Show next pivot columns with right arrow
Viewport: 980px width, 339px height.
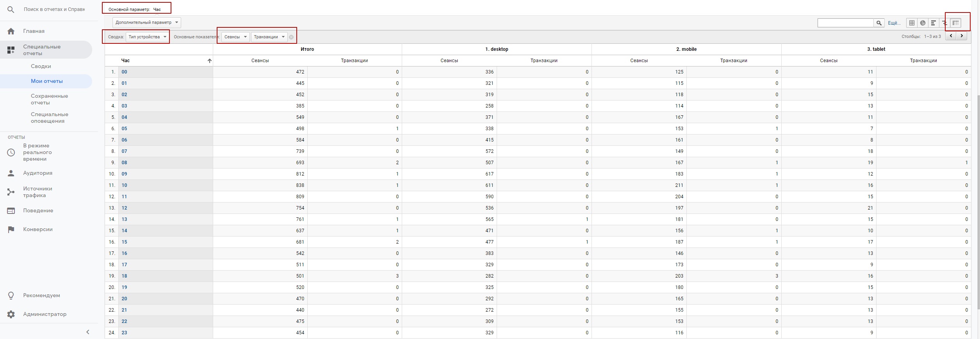coord(962,36)
